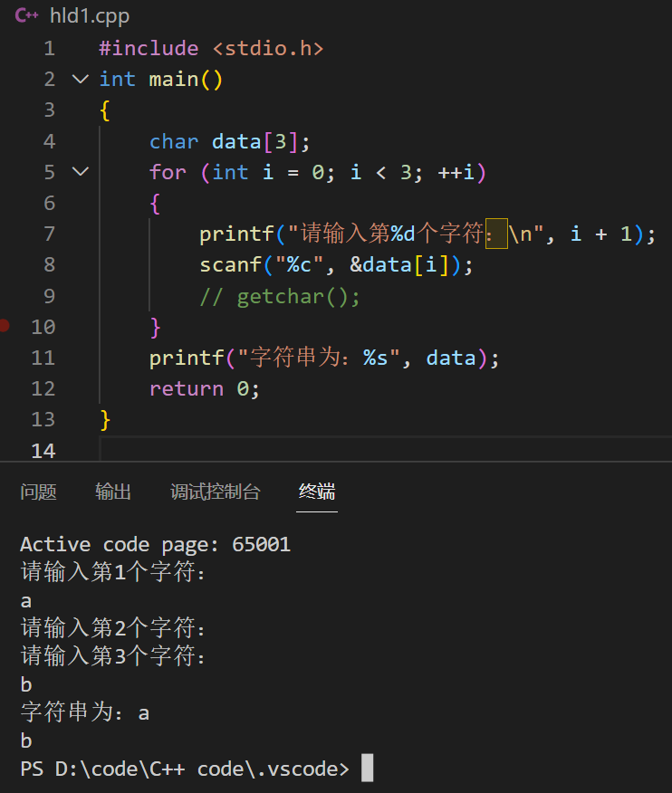Open the 问题 panel tab
This screenshot has width=672, height=793.
(38, 492)
